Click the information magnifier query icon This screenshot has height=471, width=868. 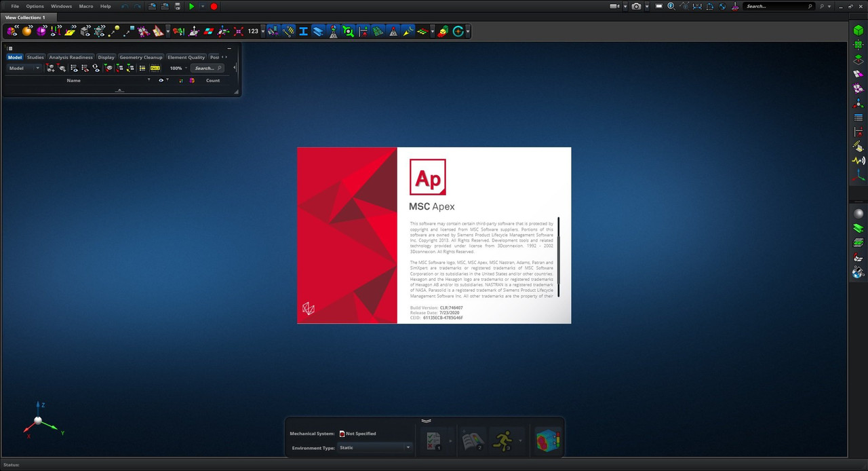pyautogui.click(x=671, y=6)
